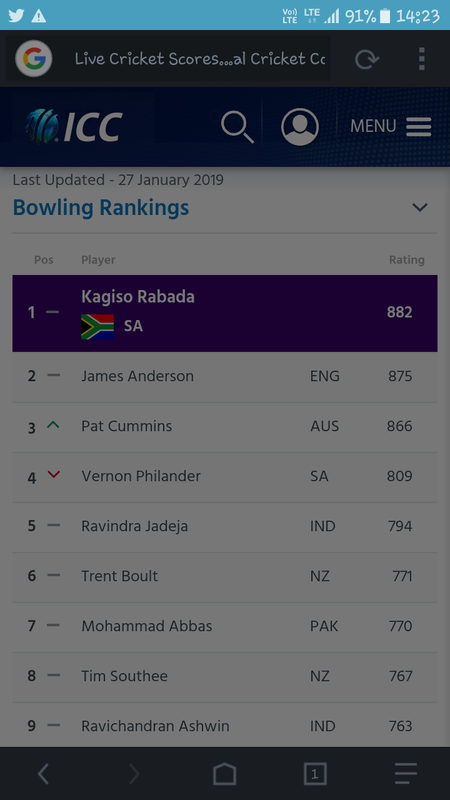Expand the Bowling Rankings chevron dropdown

420,207
